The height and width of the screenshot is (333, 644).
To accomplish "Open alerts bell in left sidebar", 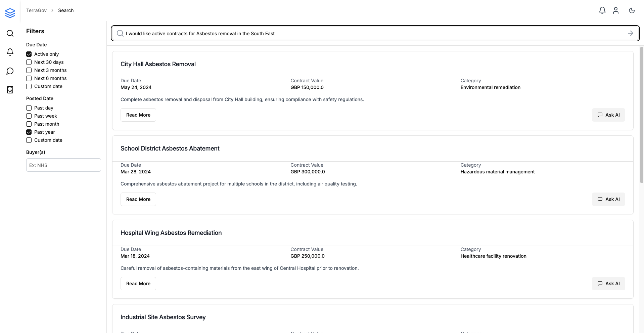I will (x=10, y=52).
